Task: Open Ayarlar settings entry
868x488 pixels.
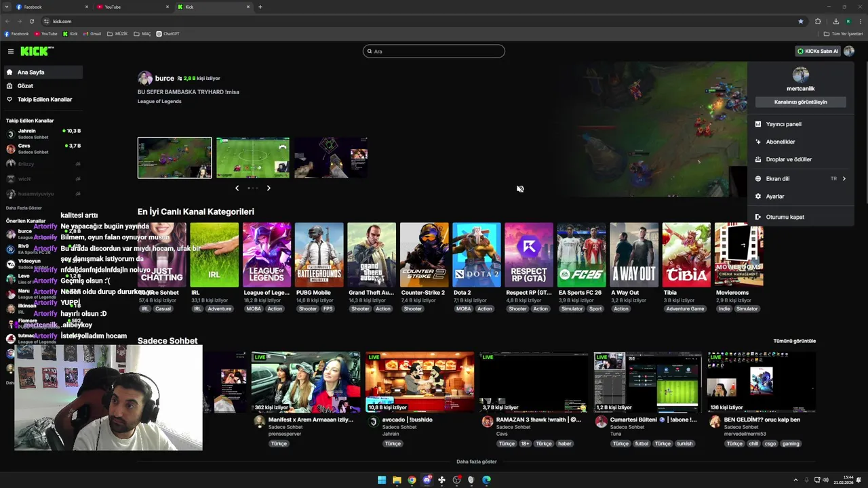Action: [x=801, y=196]
